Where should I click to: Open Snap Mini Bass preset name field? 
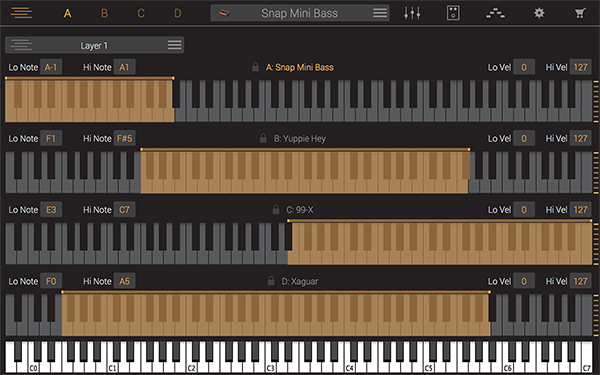[300, 13]
